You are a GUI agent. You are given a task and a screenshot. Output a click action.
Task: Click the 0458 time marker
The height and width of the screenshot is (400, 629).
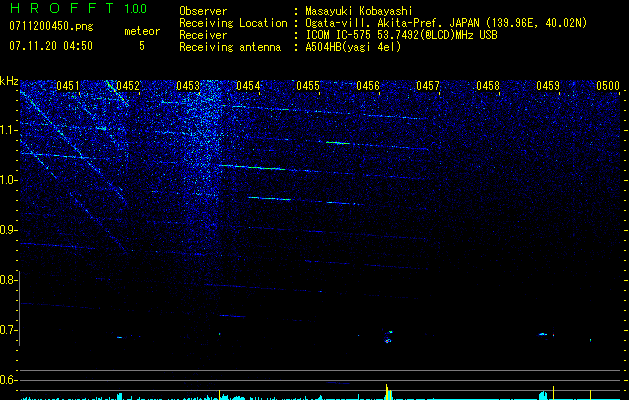coord(488,86)
